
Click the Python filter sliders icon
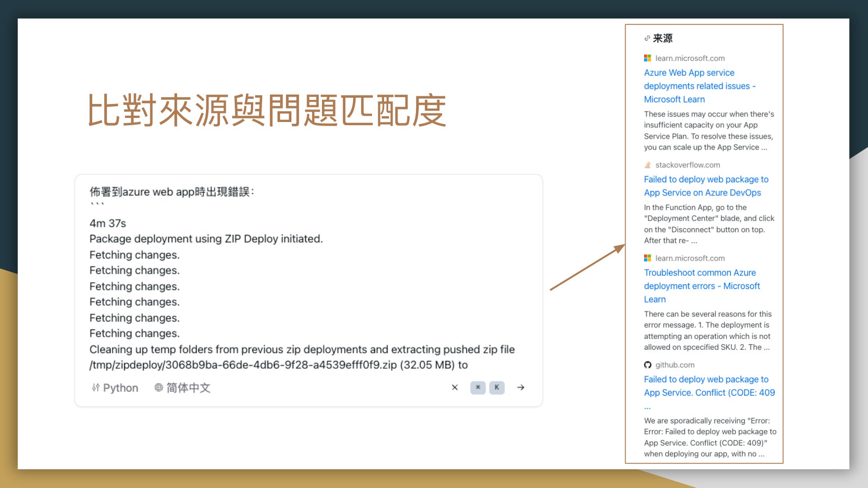pos(95,388)
